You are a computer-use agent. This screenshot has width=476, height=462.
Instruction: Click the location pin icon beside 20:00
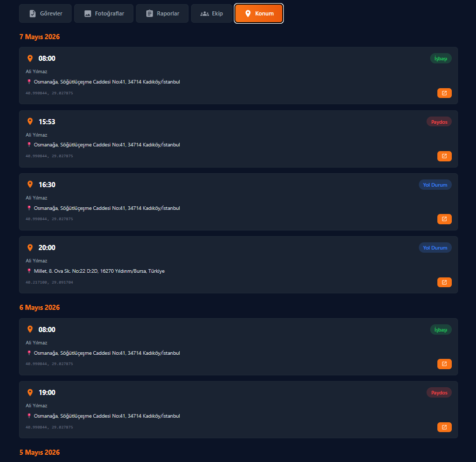click(30, 247)
